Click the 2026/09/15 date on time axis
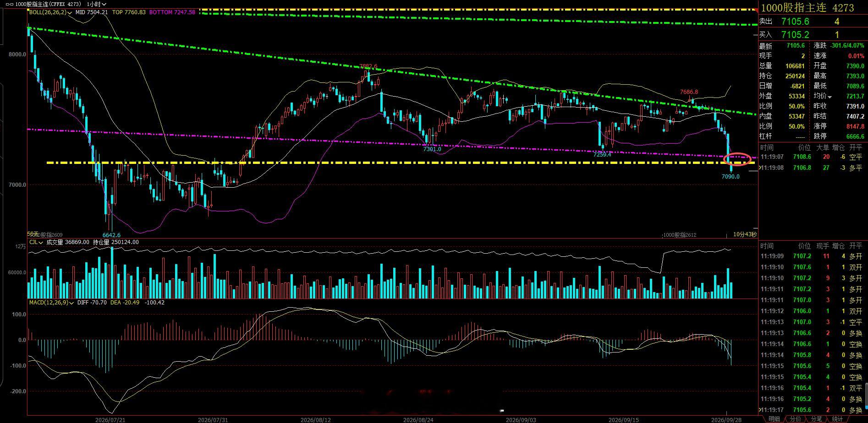This screenshot has height=423, width=868. [x=624, y=419]
